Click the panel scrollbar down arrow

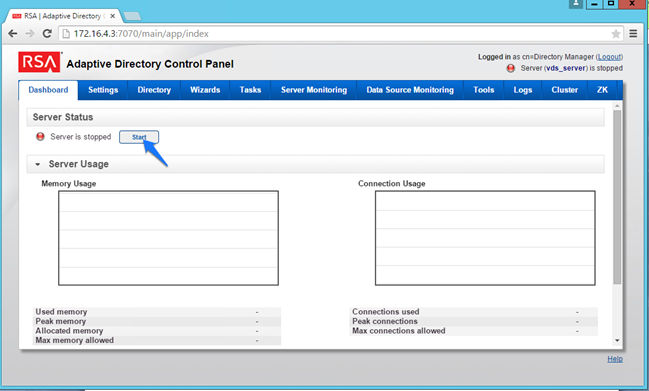pyautogui.click(x=617, y=340)
